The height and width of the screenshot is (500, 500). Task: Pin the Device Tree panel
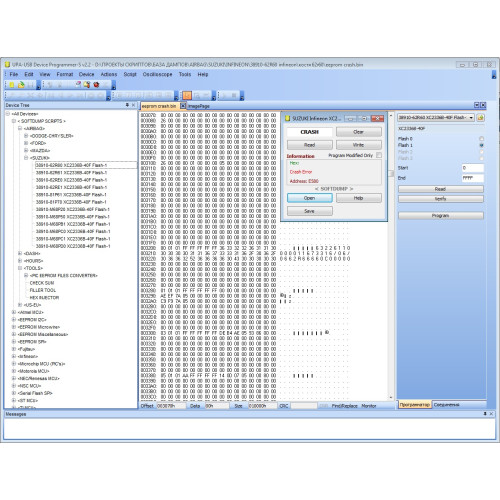[x=127, y=105]
